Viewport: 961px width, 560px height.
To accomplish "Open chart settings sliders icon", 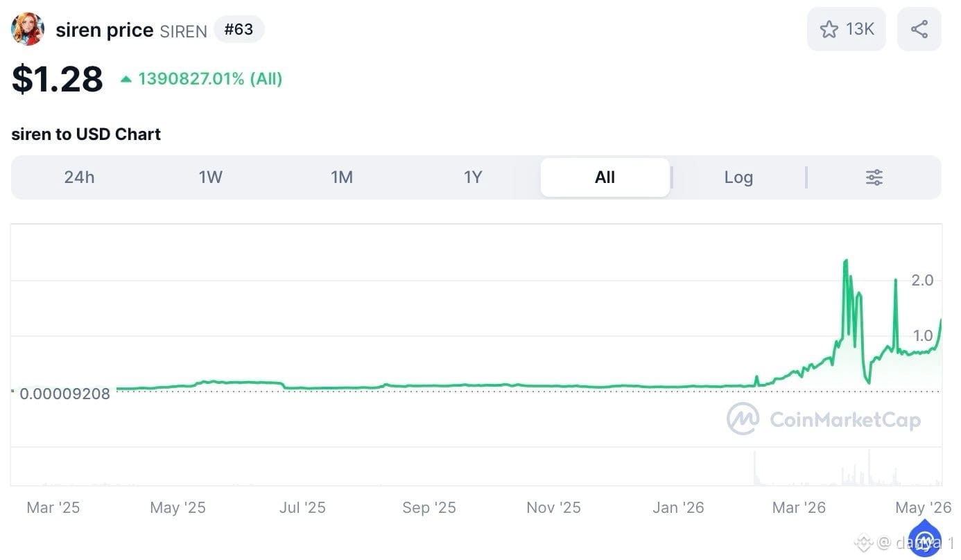I will (874, 177).
